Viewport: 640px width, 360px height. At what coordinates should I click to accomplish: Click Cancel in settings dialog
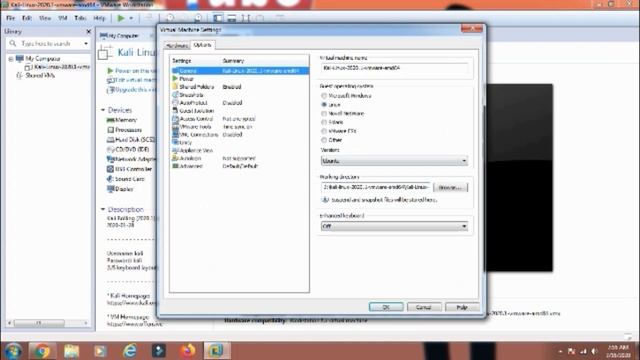tap(424, 307)
